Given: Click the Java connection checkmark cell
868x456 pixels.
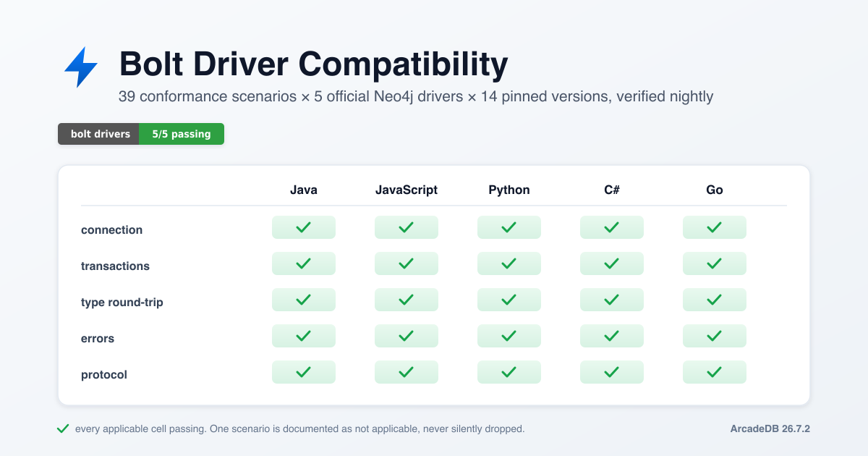Looking at the screenshot, I should click(304, 227).
